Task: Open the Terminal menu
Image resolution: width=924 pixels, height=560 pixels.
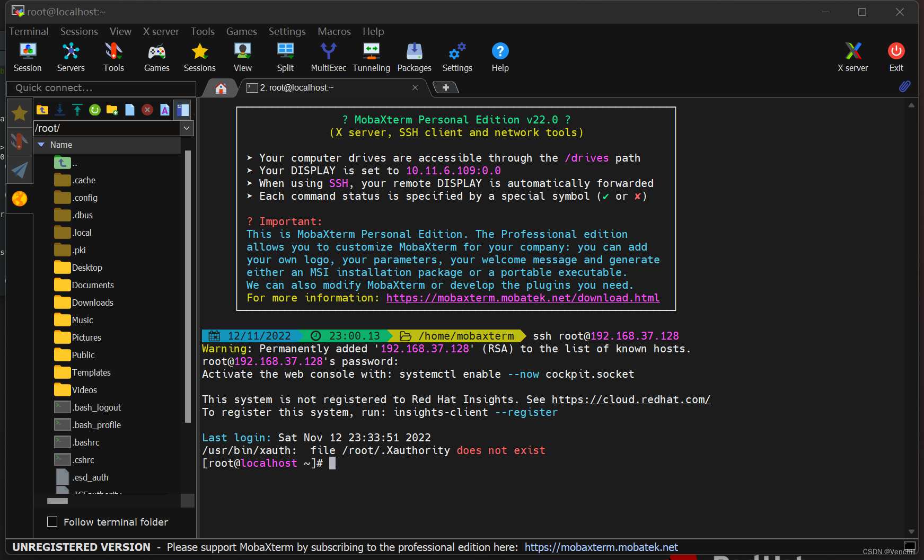Action: (29, 31)
